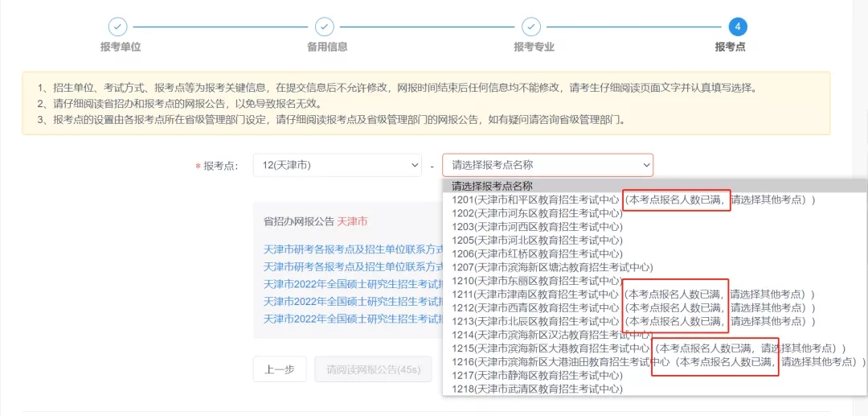Click the 备用信息 step checkmark circle

[325, 27]
